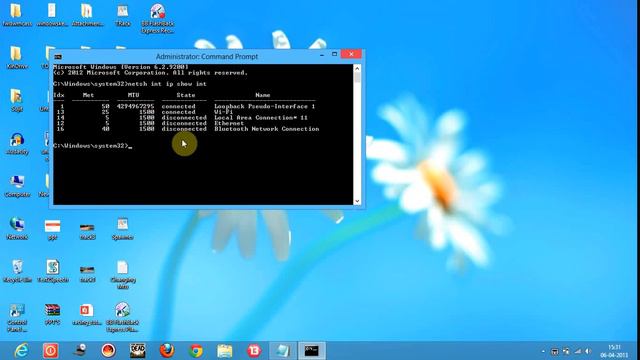This screenshot has width=640, height=360.
Task: Show hidden tray icons arrow
Action: [543, 351]
